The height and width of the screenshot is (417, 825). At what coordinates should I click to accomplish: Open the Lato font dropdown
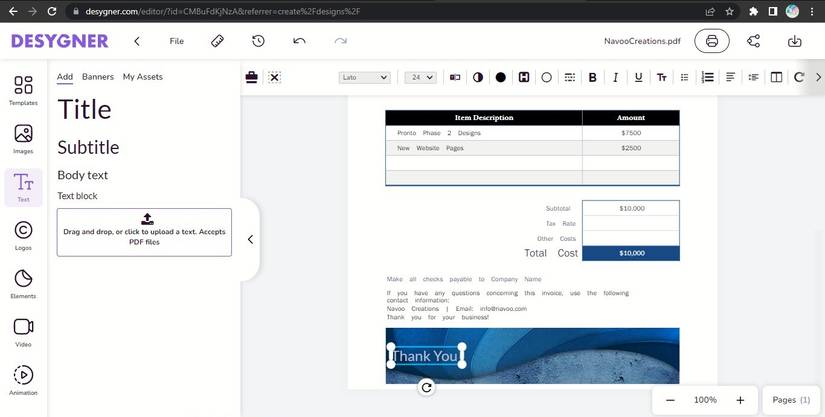coord(365,77)
